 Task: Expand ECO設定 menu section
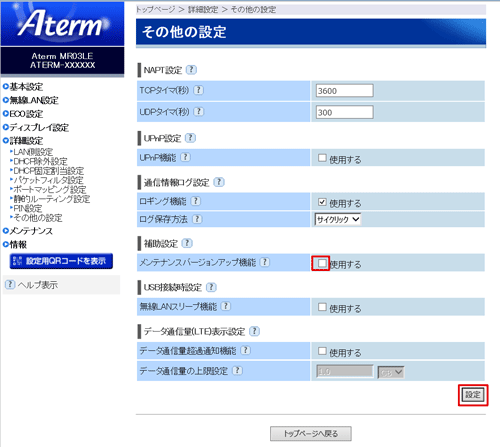[23, 114]
